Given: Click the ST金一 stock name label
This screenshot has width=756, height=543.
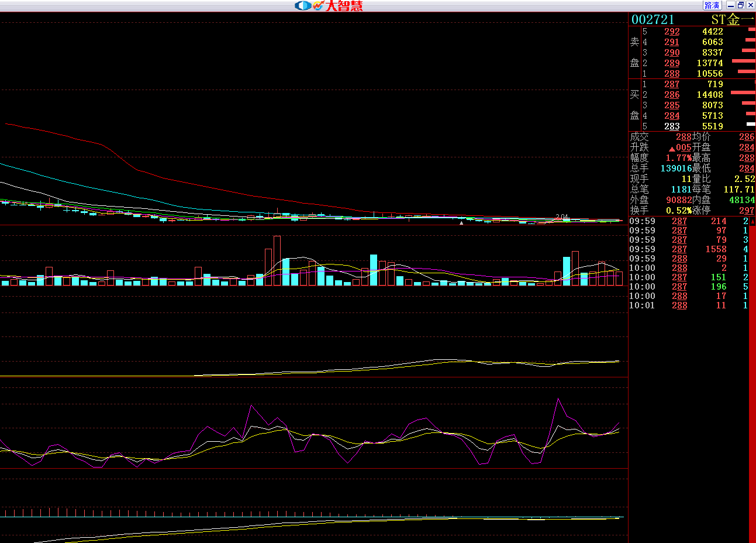Looking at the screenshot, I should 731,19.
